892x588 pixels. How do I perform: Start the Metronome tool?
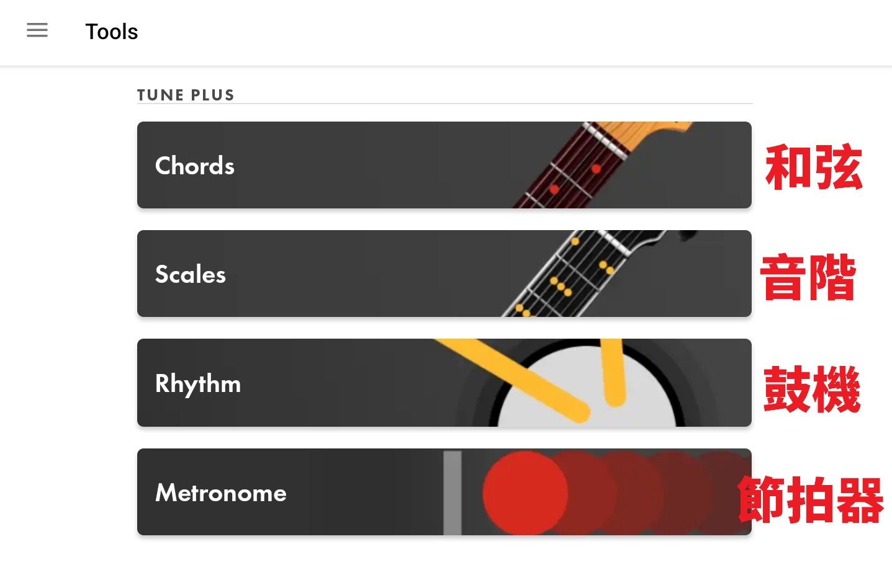coord(444,492)
